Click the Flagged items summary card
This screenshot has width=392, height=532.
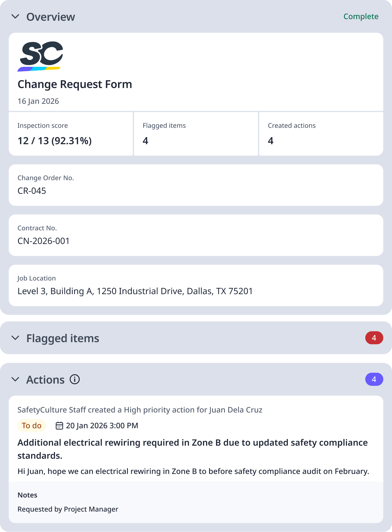tap(196, 134)
